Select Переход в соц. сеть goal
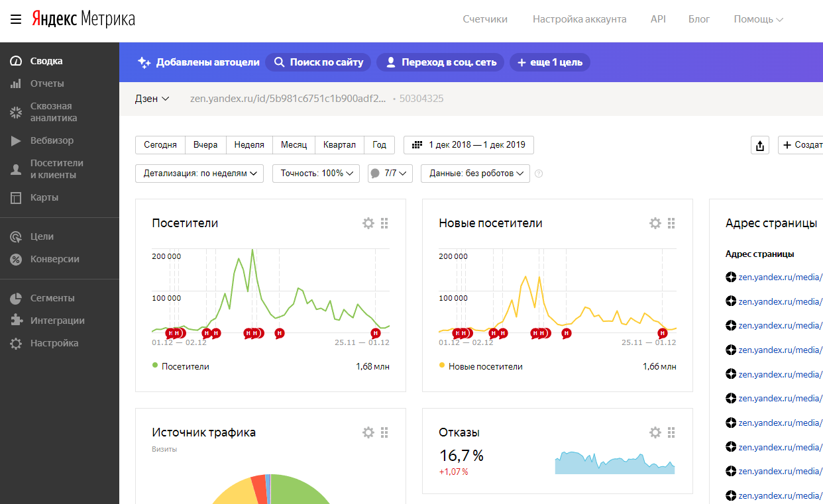The image size is (823, 504). pos(441,62)
